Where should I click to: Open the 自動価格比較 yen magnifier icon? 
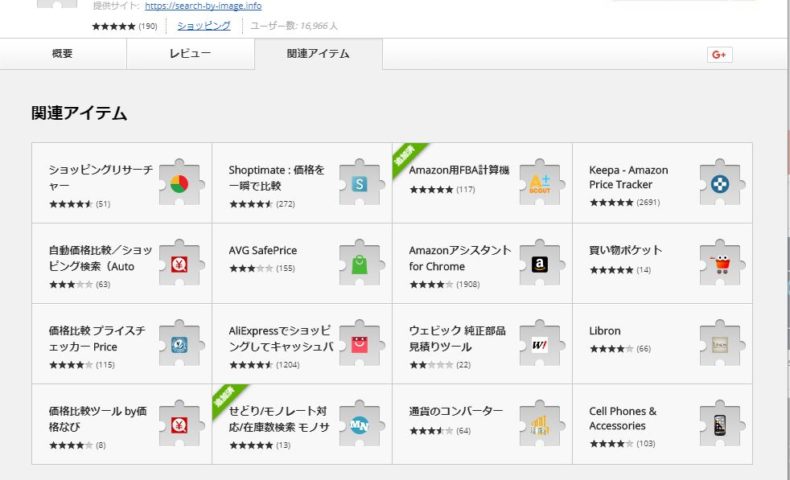pyautogui.click(x=179, y=264)
